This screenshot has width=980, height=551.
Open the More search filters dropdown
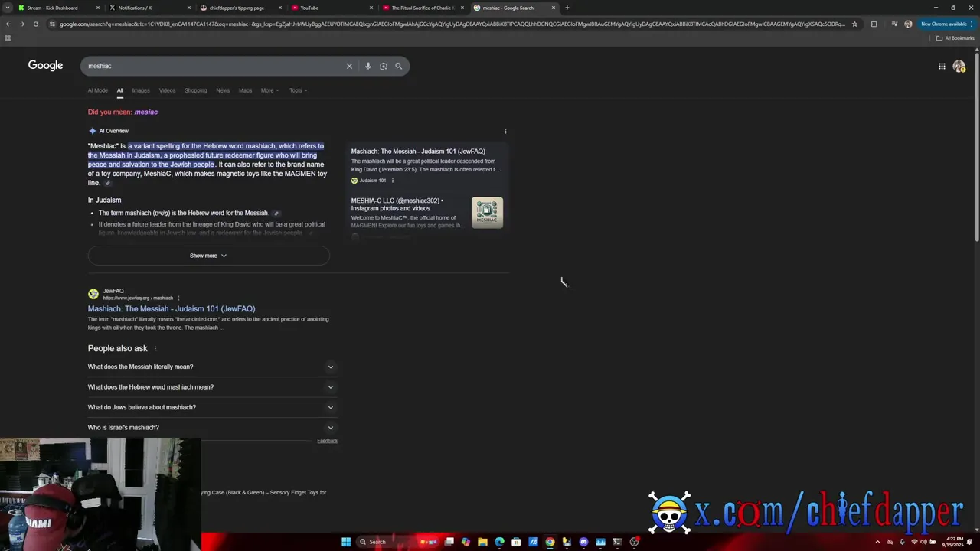[x=269, y=90]
